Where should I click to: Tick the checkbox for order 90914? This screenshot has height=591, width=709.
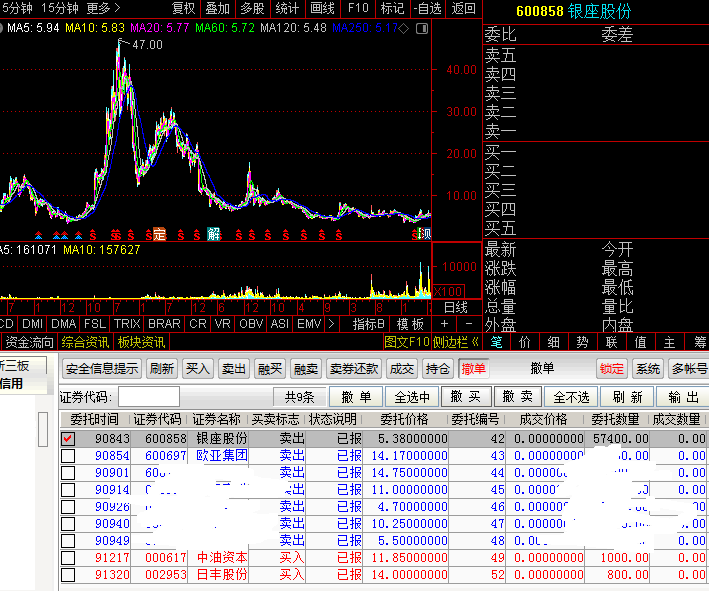68,490
